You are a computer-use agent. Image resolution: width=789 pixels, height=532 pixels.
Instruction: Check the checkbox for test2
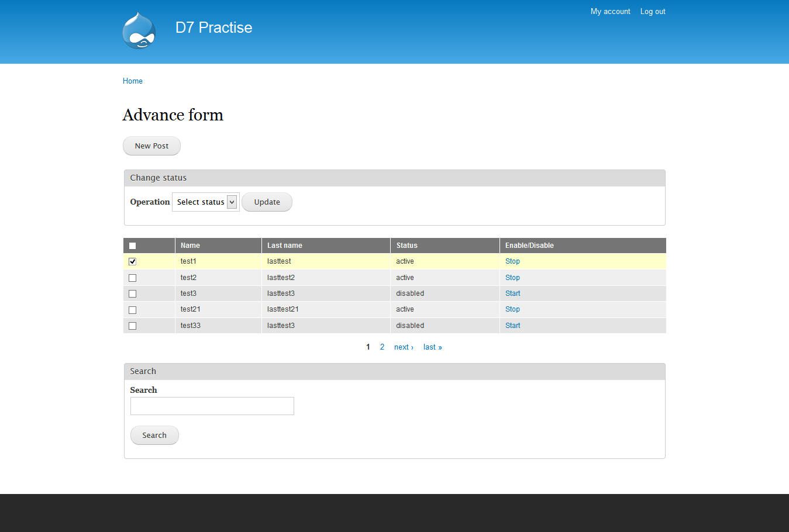(132, 277)
